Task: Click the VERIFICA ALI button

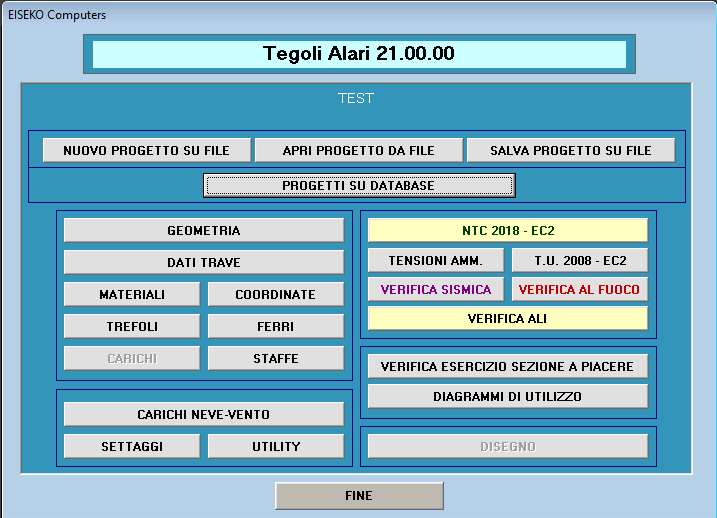Action: 508,318
